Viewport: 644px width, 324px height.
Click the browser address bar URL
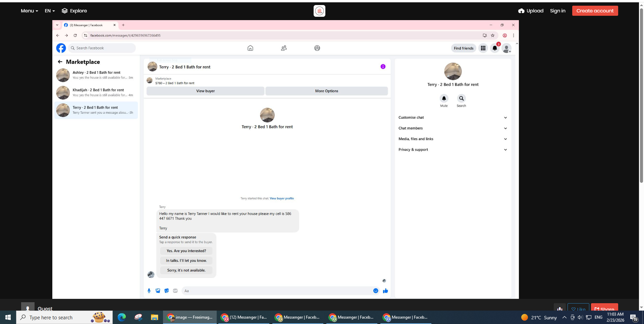[125, 35]
